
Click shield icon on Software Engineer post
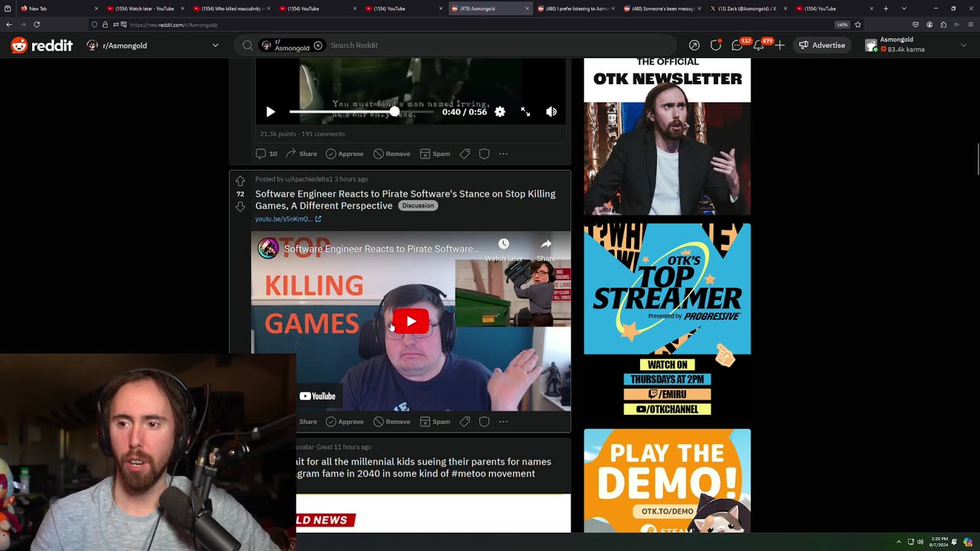484,422
